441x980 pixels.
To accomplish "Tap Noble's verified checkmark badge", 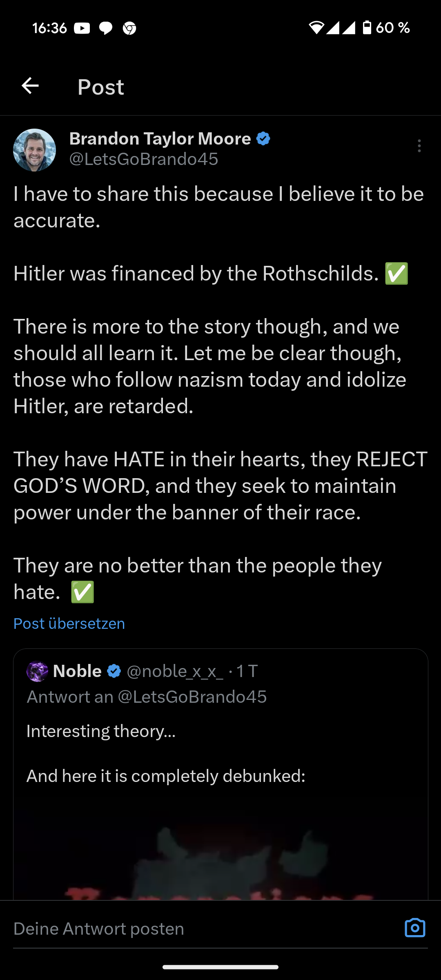I will (114, 671).
